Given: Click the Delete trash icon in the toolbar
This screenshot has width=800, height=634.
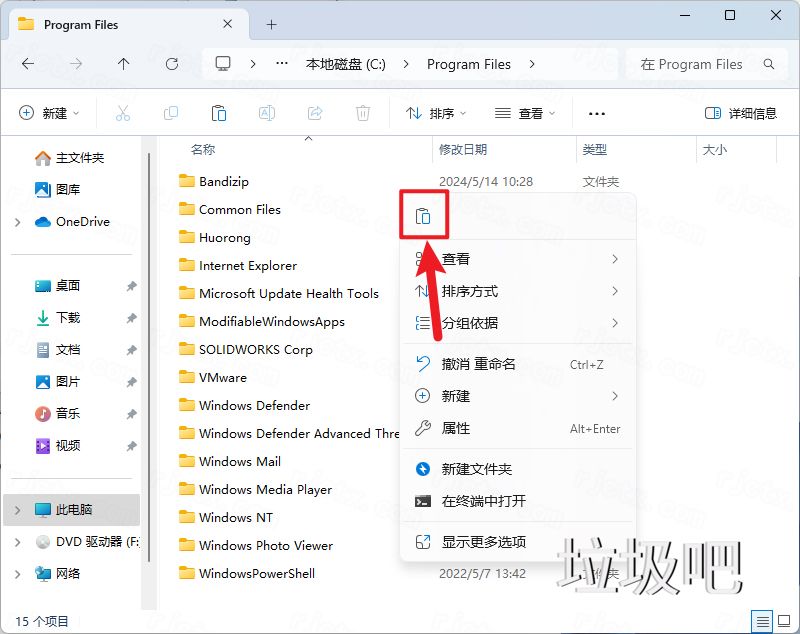Looking at the screenshot, I should 363,112.
